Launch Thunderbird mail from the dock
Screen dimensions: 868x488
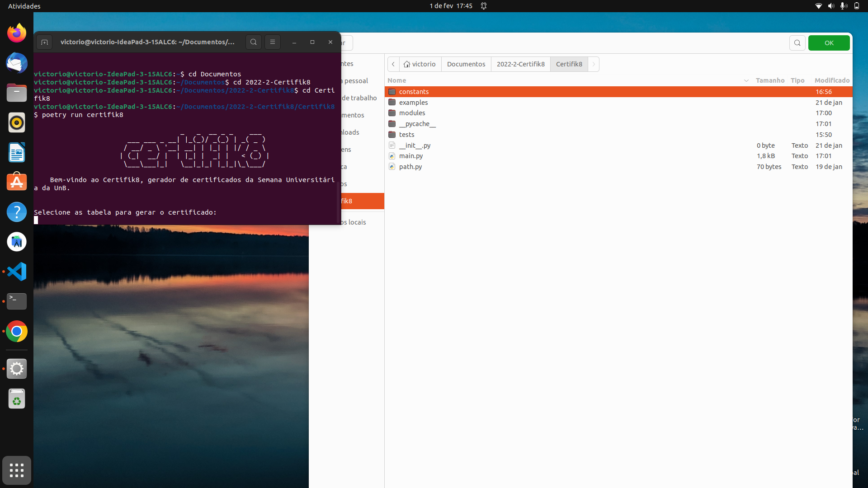click(17, 63)
